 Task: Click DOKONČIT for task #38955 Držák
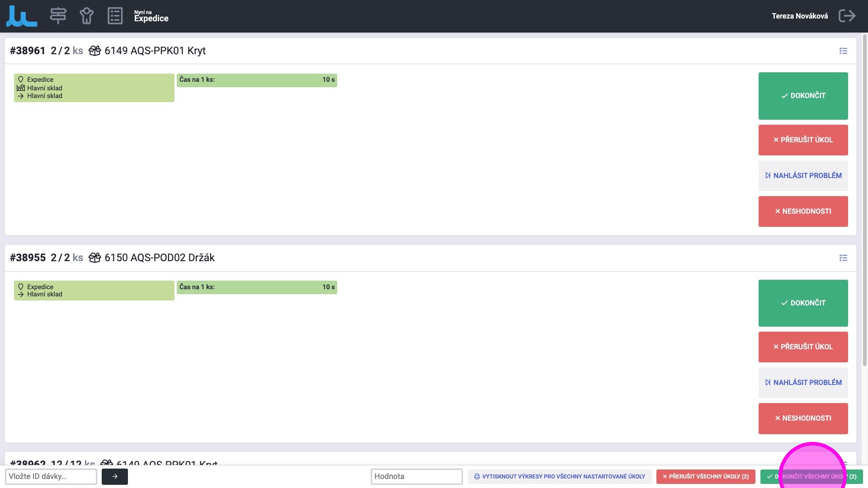pos(803,303)
